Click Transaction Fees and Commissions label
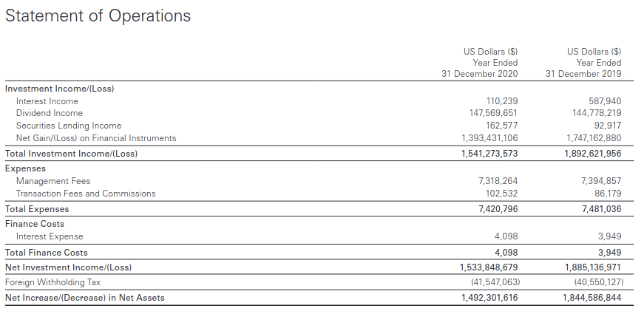Screen dimensions: 644x314 coord(86,194)
